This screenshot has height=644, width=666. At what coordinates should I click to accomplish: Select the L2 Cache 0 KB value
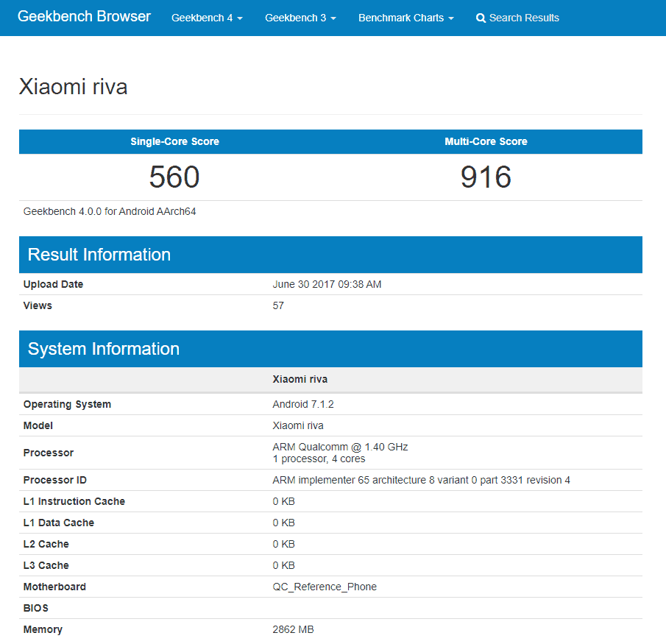(x=284, y=544)
